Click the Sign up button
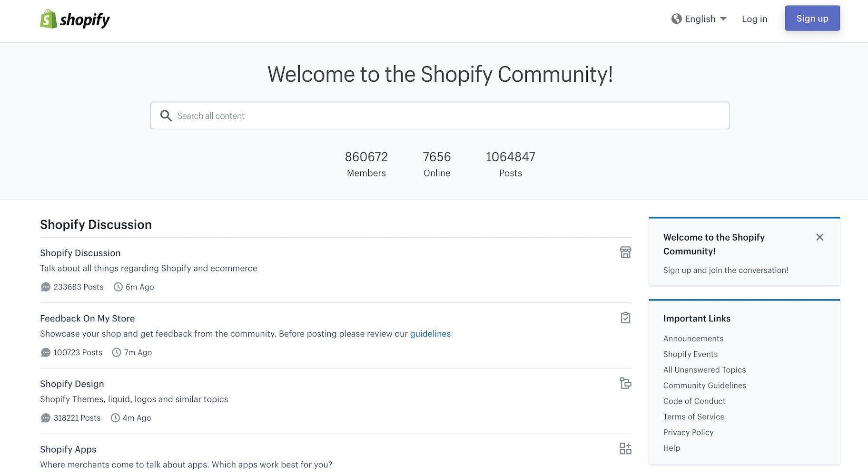 point(812,18)
